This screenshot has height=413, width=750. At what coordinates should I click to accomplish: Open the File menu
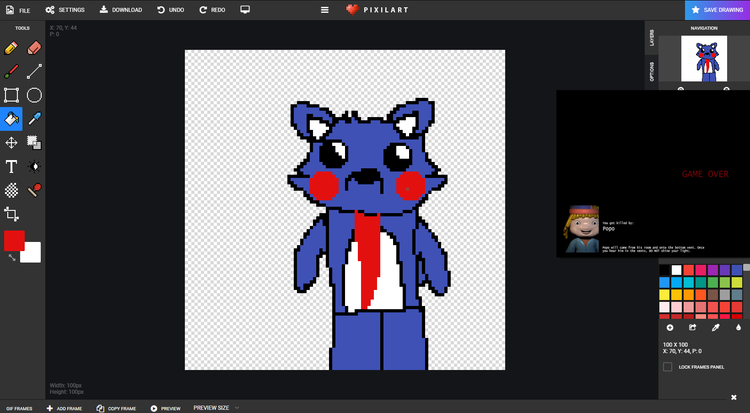(x=18, y=10)
